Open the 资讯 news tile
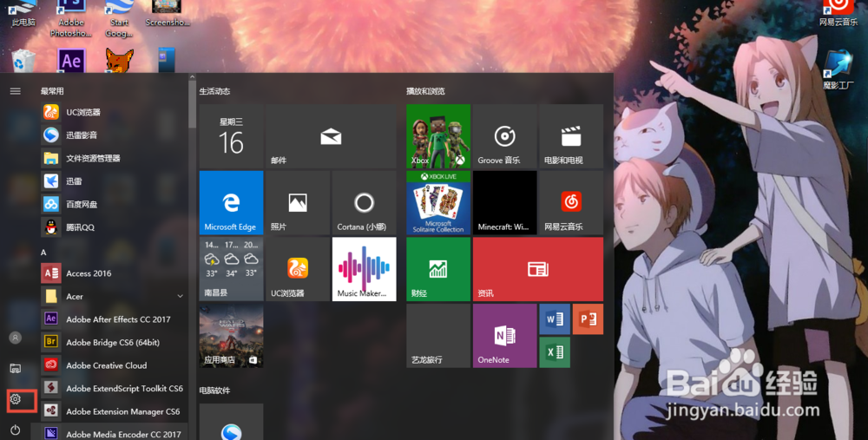Viewport: 868px width, 440px height. pyautogui.click(x=538, y=269)
